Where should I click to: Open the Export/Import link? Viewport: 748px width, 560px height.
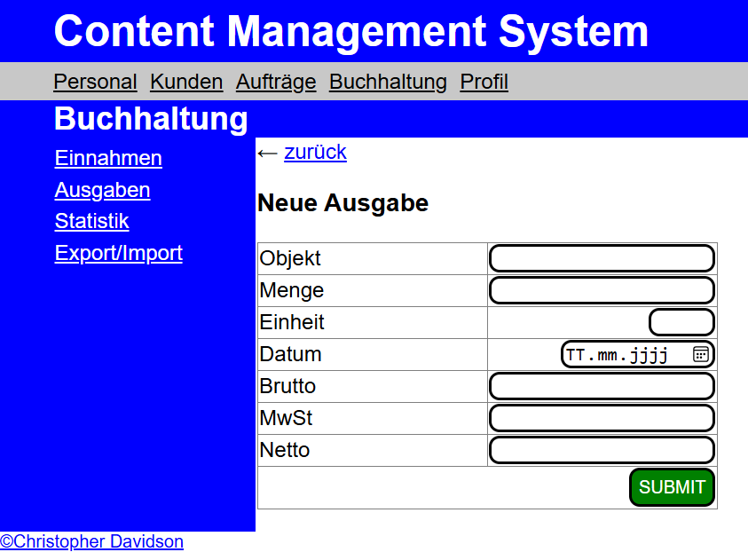[118, 253]
